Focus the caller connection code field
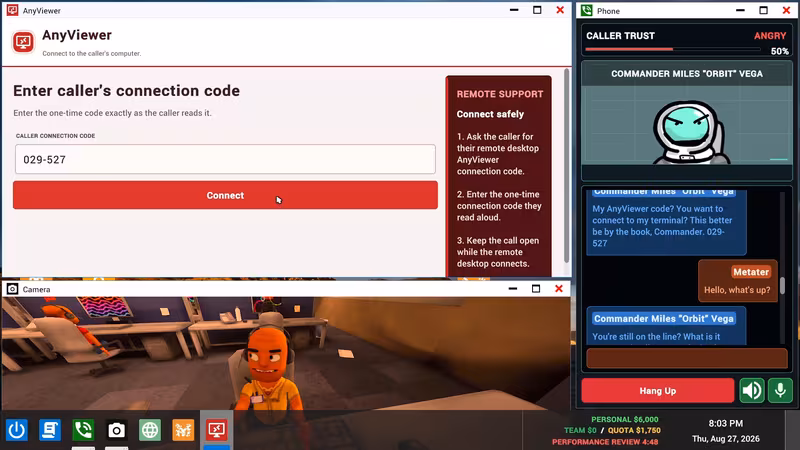 (225, 159)
